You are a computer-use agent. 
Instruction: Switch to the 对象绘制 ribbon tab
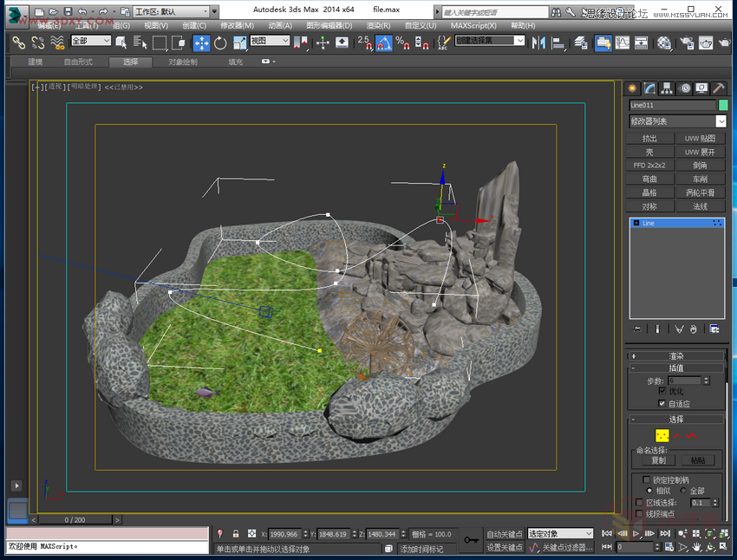[182, 62]
